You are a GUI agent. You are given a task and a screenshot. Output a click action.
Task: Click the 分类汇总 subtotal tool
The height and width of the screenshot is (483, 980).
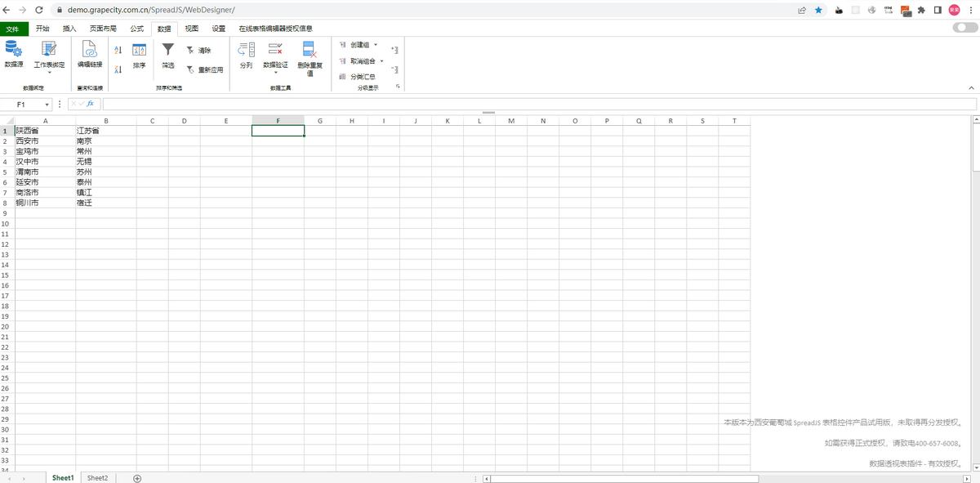358,76
